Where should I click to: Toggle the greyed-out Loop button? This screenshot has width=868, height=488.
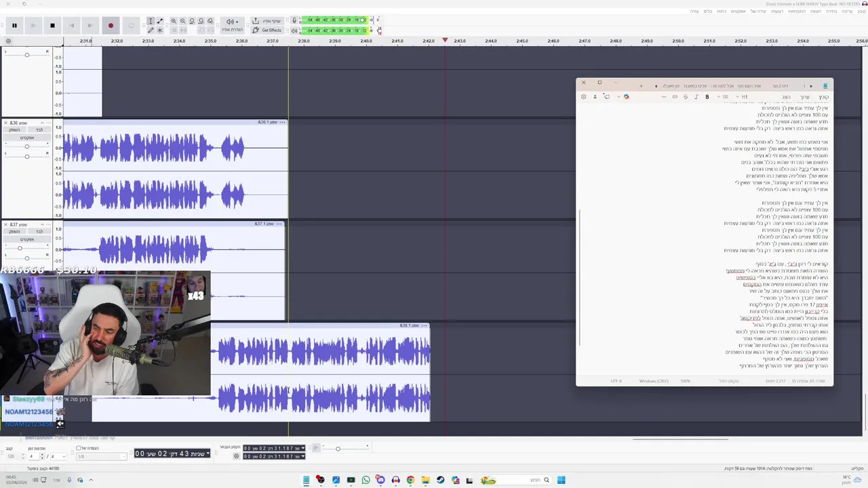(131, 25)
